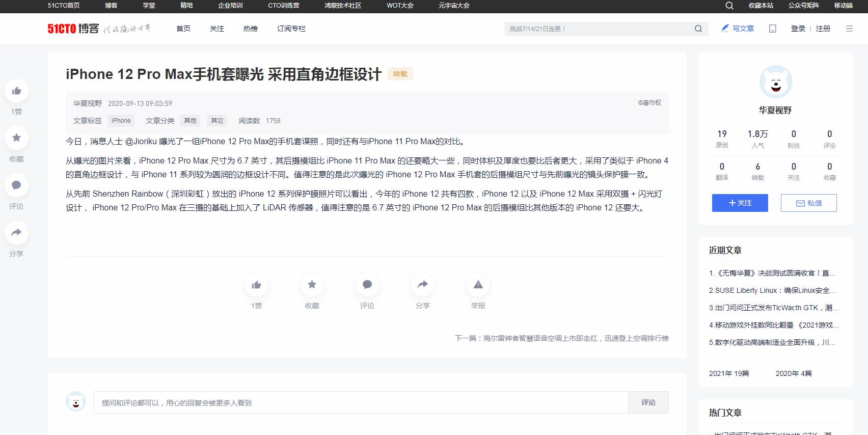Click the 登录 link
The height and width of the screenshot is (435, 868).
[x=798, y=29]
